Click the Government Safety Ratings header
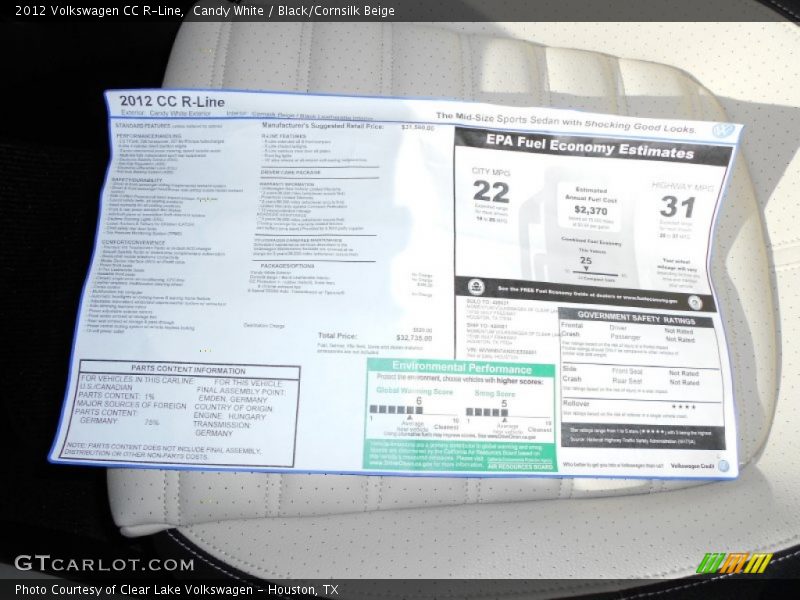The height and width of the screenshot is (600, 800). point(635,318)
